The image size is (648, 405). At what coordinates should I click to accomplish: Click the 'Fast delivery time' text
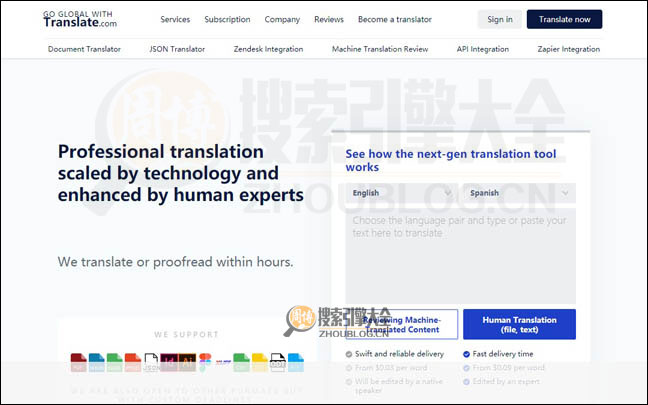[x=503, y=354]
